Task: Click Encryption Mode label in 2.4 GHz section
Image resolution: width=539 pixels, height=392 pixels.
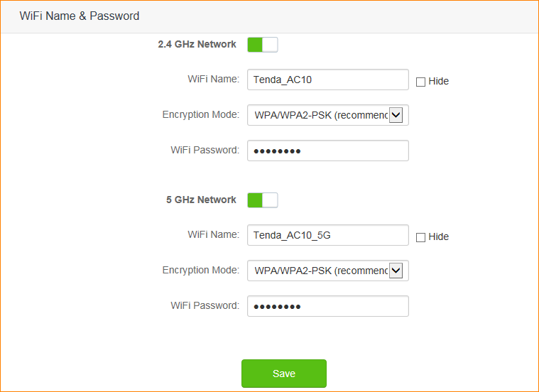Action: [x=200, y=114]
